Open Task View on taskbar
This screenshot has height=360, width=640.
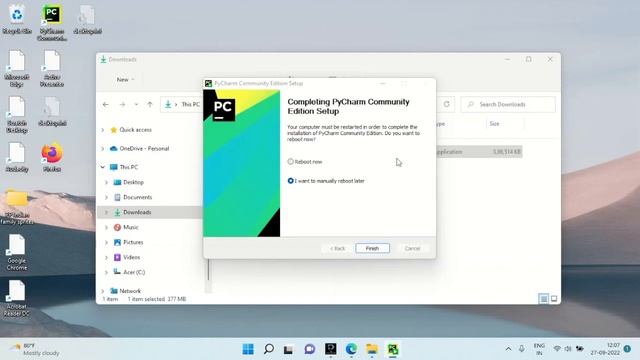(289, 349)
